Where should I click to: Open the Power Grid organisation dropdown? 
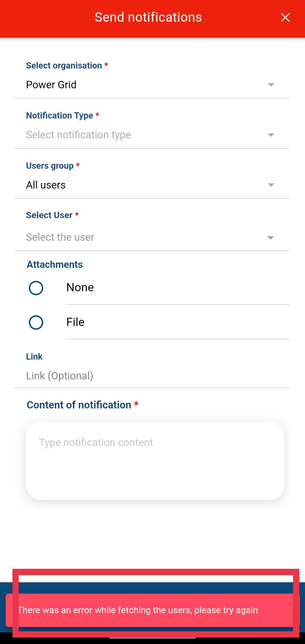point(141,85)
